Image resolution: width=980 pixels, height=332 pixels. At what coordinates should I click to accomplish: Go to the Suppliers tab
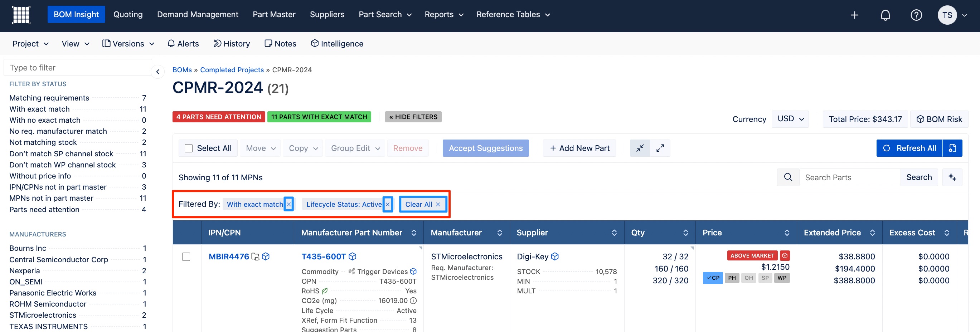point(327,14)
